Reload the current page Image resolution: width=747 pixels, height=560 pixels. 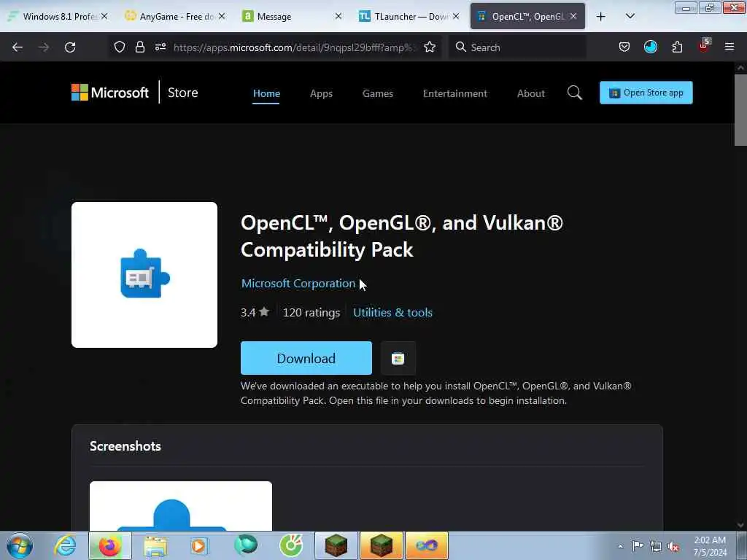click(x=70, y=47)
